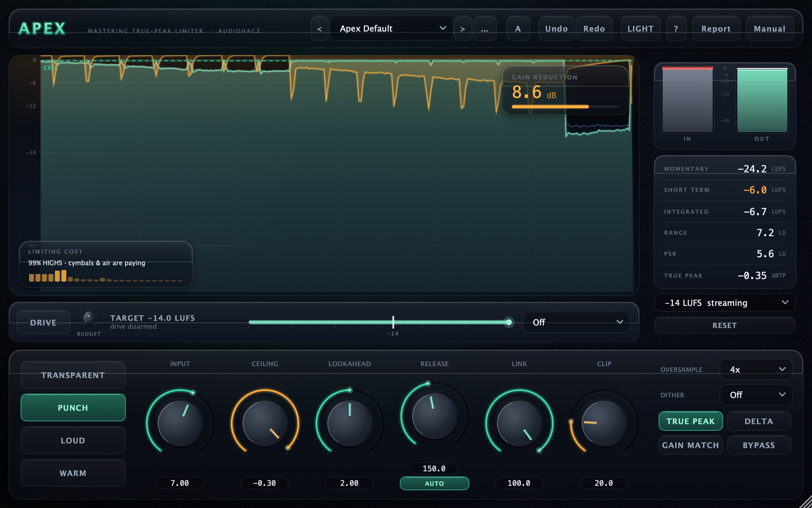The height and width of the screenshot is (508, 812).
Task: Click the Release value field 150.0
Action: point(434,469)
